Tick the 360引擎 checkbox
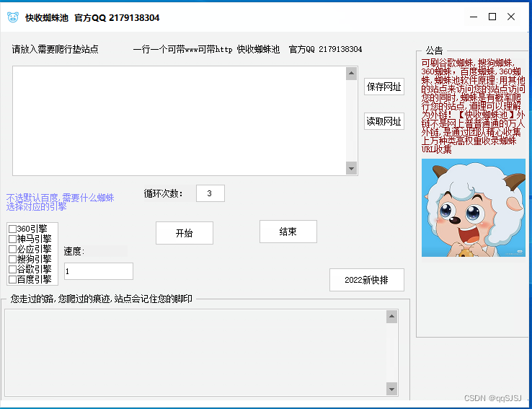 tap(12, 229)
